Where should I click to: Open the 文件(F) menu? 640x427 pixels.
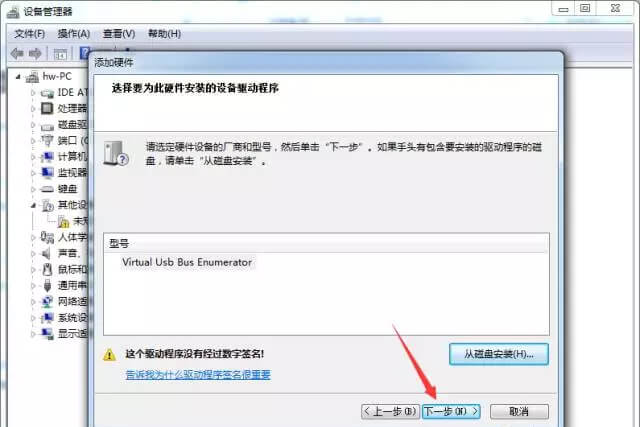[x=30, y=33]
